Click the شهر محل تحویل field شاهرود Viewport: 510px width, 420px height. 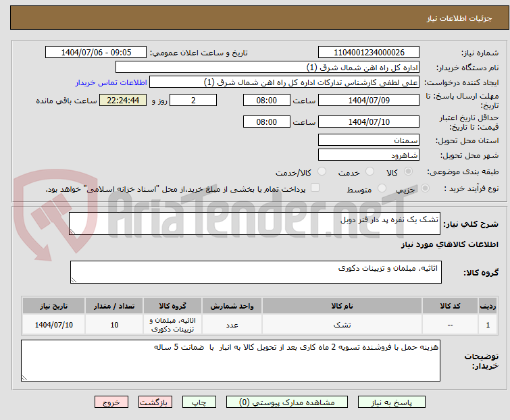[x=369, y=155]
